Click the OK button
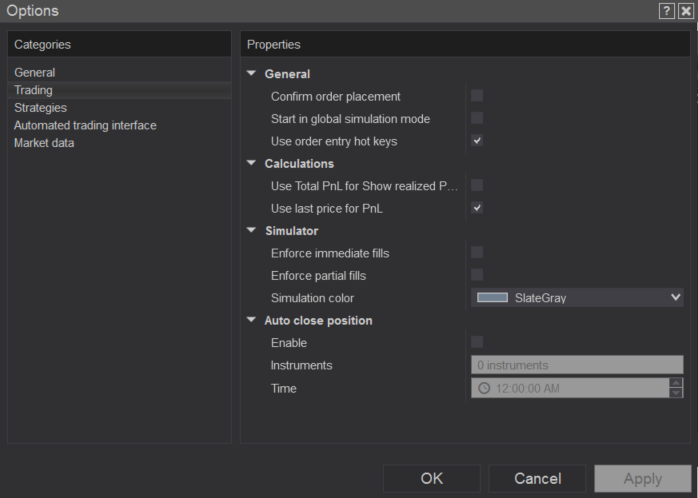Screen dimensions: 698x498 click(431, 478)
